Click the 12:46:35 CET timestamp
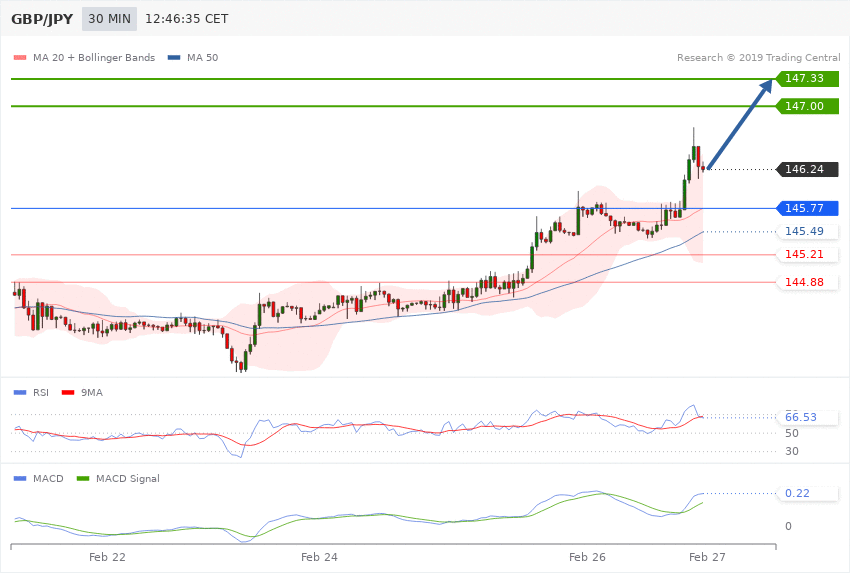 (186, 19)
